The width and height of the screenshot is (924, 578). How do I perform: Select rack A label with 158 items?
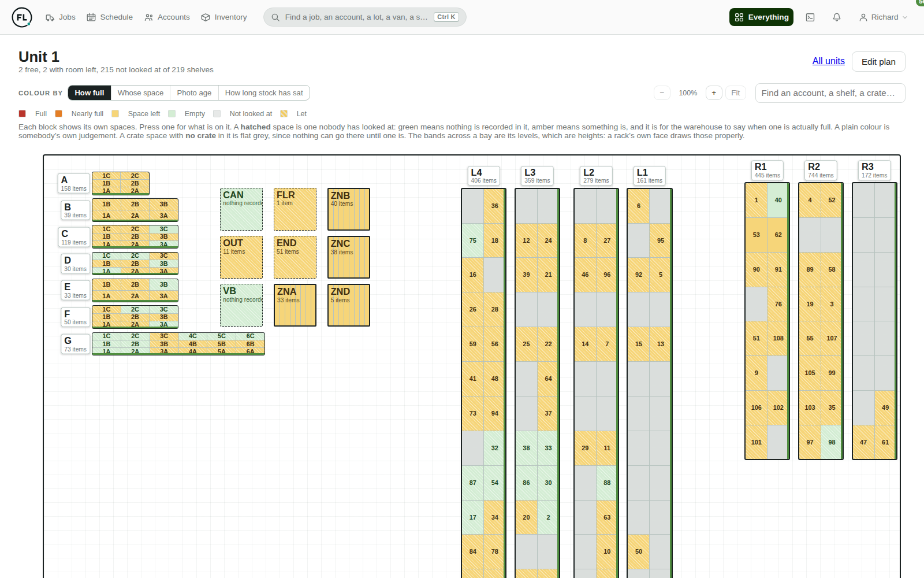point(74,183)
